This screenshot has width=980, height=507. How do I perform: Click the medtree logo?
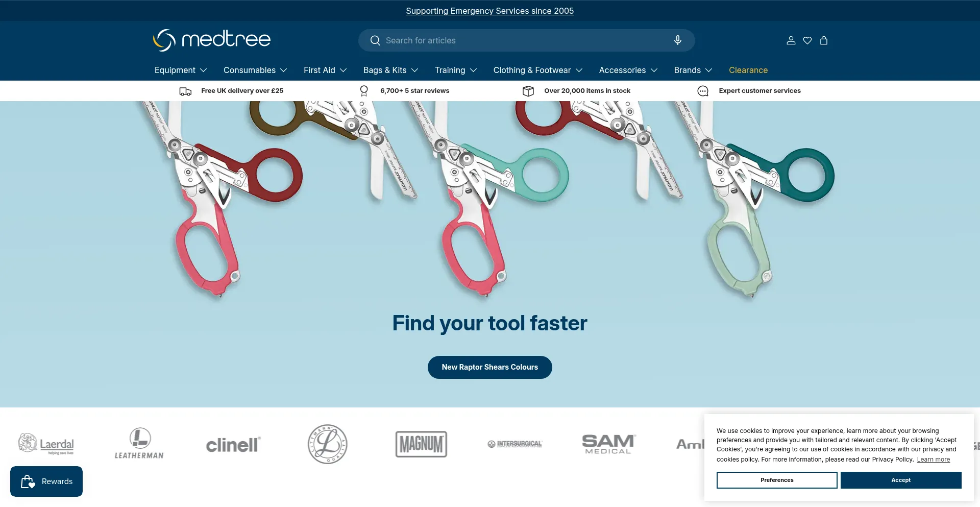pyautogui.click(x=212, y=40)
